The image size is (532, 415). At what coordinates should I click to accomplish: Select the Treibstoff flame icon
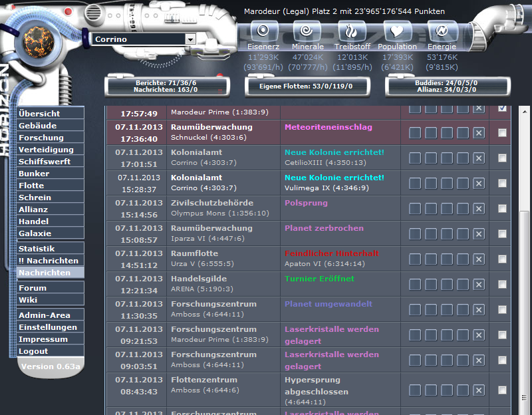[x=352, y=31]
